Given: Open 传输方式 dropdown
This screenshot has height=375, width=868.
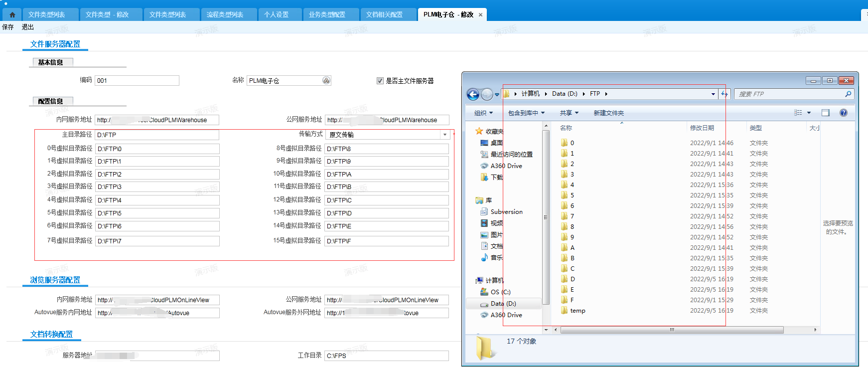Looking at the screenshot, I should pos(444,135).
